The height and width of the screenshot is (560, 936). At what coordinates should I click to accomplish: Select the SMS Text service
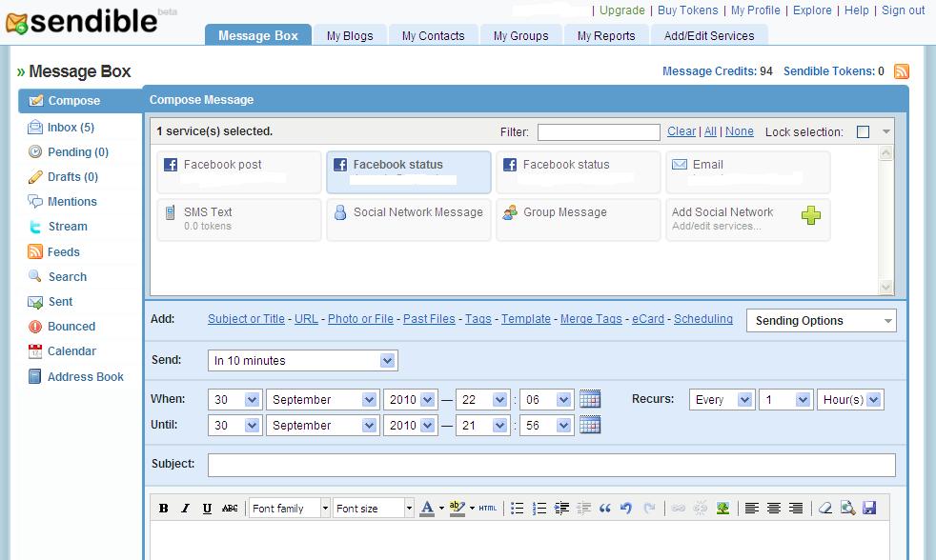point(239,219)
